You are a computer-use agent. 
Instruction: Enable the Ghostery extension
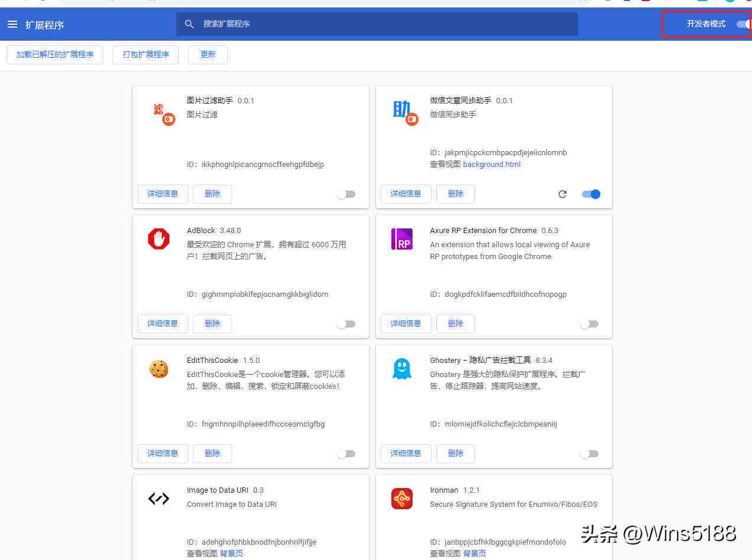589,454
